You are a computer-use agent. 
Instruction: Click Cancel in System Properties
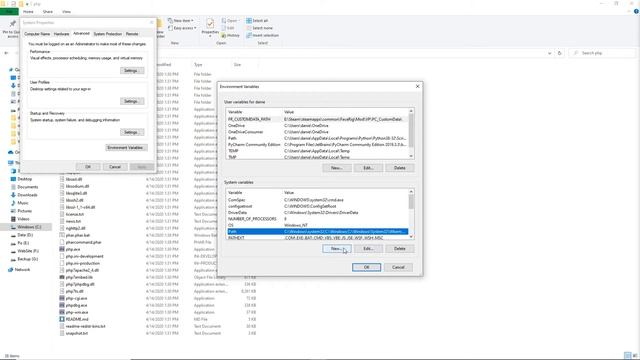tap(115, 167)
